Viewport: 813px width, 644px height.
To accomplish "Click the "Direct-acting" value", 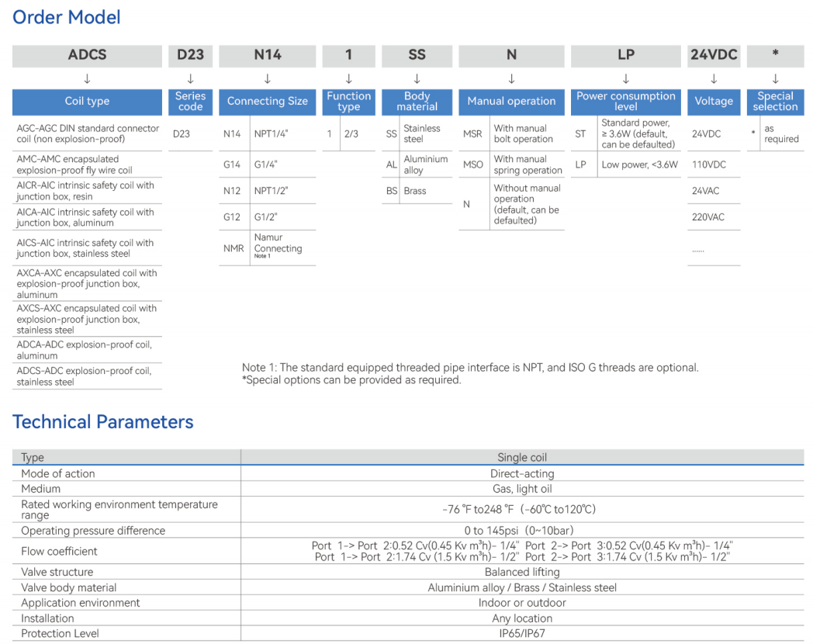I will click(x=522, y=473).
